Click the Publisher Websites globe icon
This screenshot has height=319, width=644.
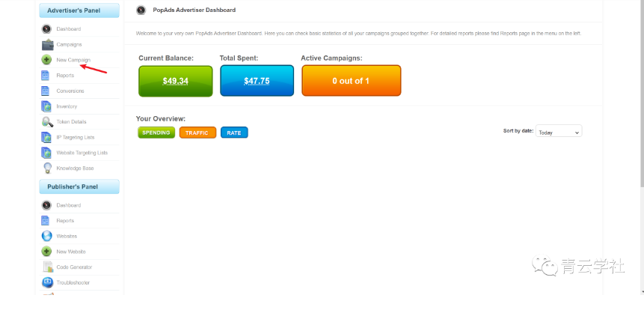point(46,236)
